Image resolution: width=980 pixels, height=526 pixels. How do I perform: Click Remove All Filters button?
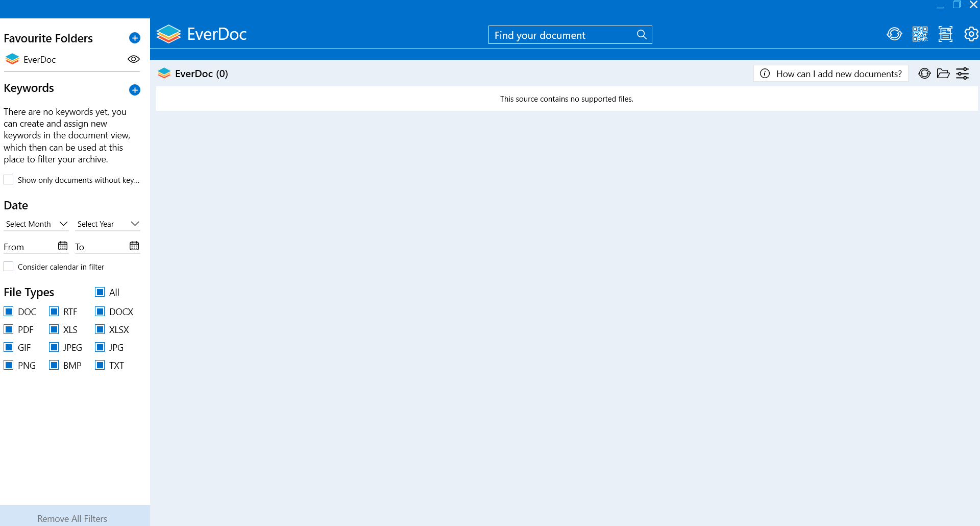point(75,516)
